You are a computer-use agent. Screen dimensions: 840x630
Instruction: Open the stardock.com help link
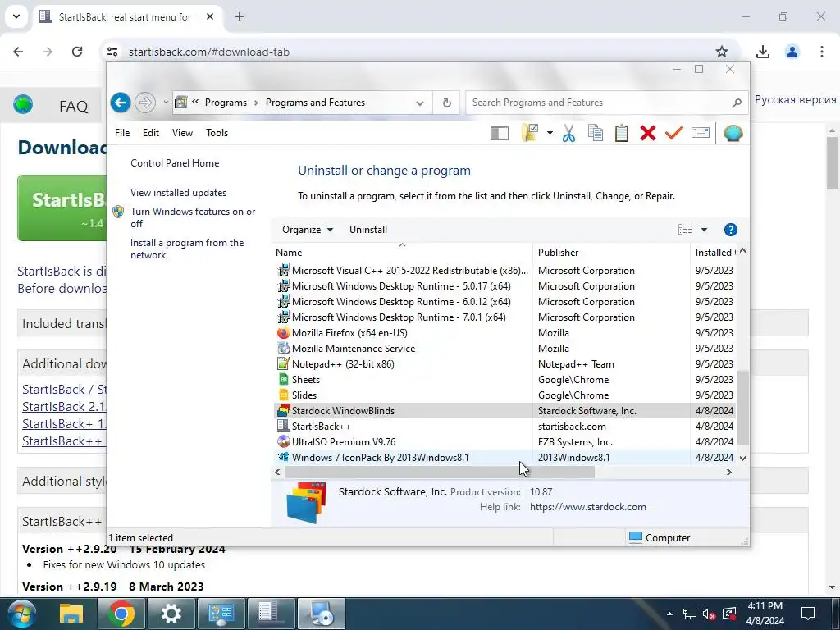587,507
